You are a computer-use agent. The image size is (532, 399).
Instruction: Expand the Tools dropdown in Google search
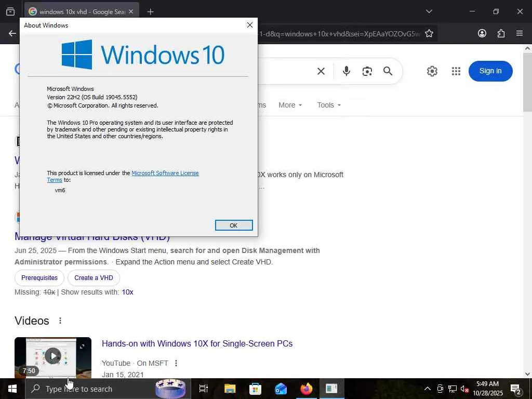[329, 105]
